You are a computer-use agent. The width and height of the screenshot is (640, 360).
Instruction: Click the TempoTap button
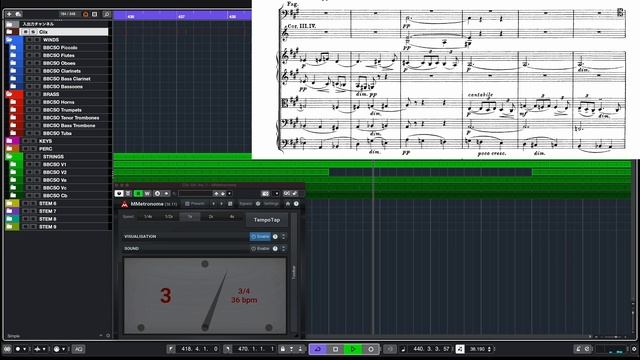[x=267, y=220]
